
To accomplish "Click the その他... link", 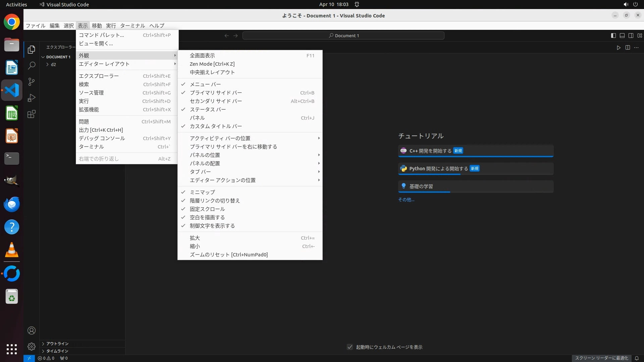I will [406, 199].
